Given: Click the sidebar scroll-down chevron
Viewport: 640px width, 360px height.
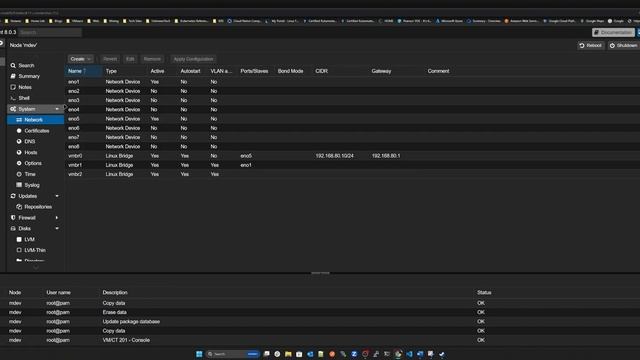Looking at the screenshot, I should pos(36,267).
